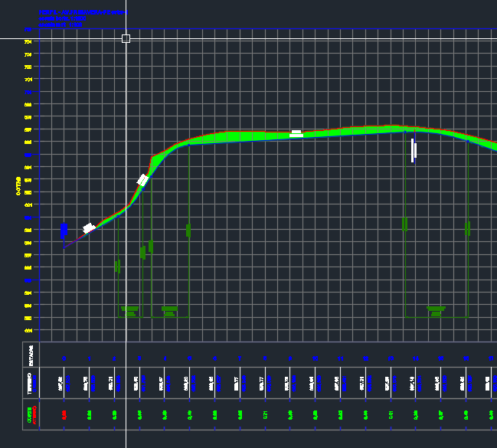Screen dimensions: 497x448
Task: Click station number 15 in ESTACAS row
Action: click(441, 358)
